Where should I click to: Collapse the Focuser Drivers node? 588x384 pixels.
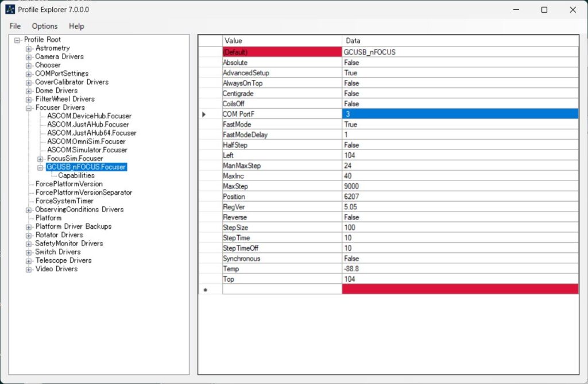coord(29,107)
